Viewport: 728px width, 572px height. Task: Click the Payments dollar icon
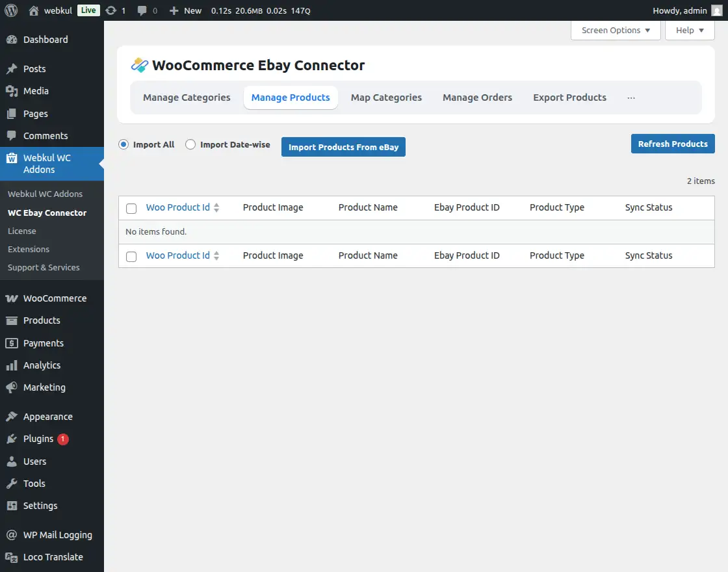click(x=12, y=343)
